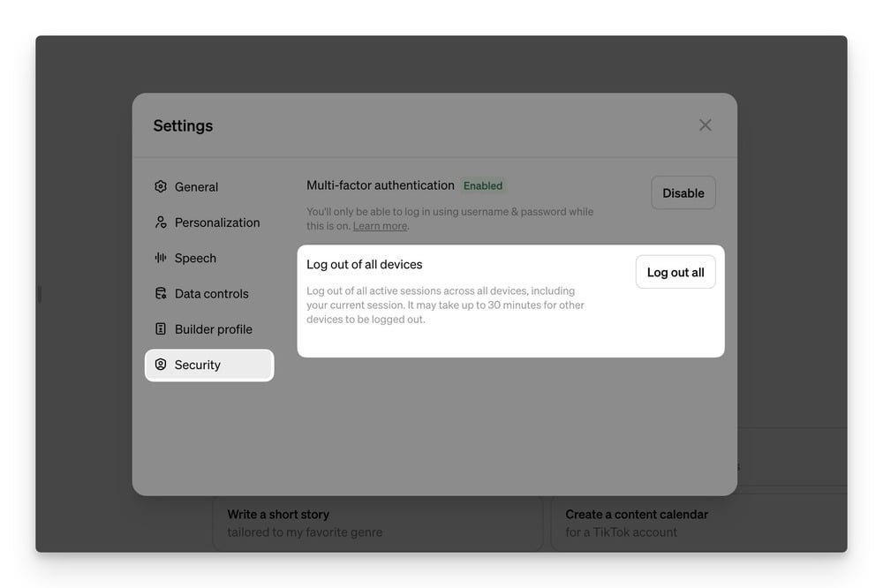Click the Multi-factor authentication heading
The image size is (883, 588).
tap(380, 185)
